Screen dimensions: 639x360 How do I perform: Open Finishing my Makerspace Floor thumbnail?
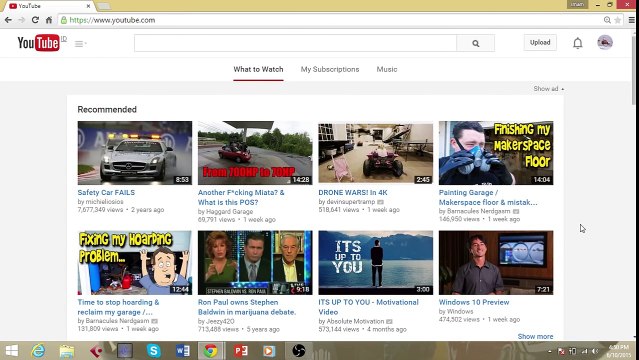pos(496,153)
